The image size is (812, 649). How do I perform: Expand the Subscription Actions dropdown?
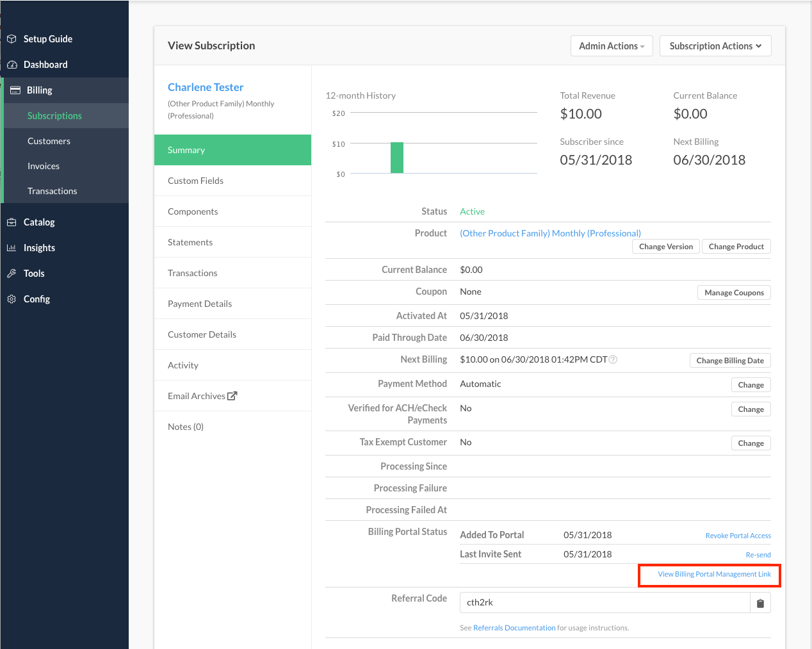click(x=715, y=46)
